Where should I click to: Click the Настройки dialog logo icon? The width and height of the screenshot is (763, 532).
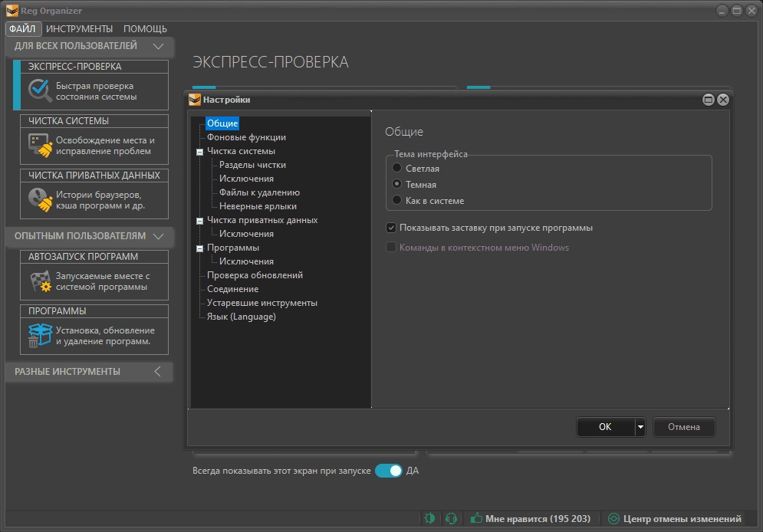point(195,100)
